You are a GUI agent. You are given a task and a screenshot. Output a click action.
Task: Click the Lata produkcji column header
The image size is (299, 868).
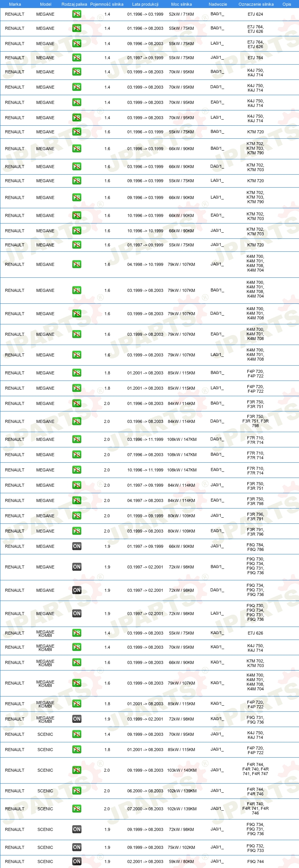(145, 4)
